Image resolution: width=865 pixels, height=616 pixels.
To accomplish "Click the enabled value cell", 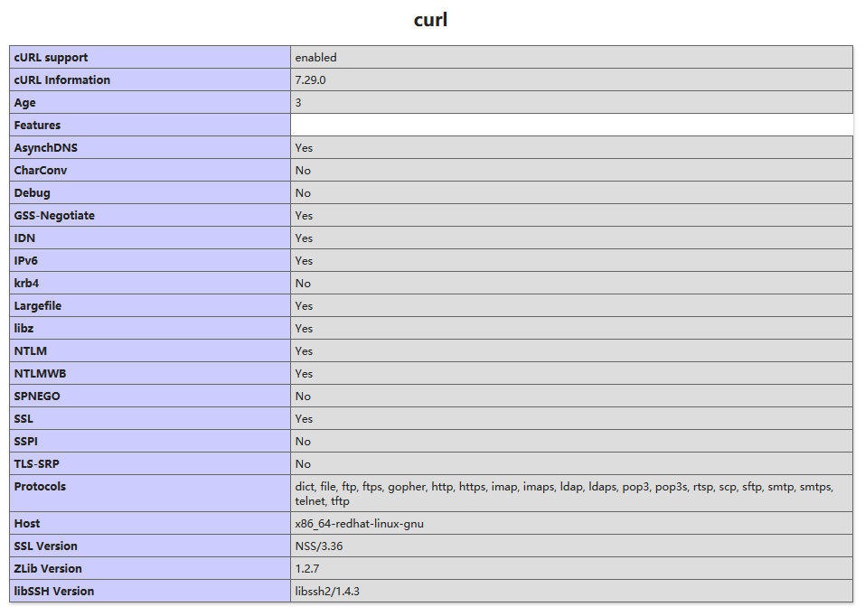I will pos(314,57).
